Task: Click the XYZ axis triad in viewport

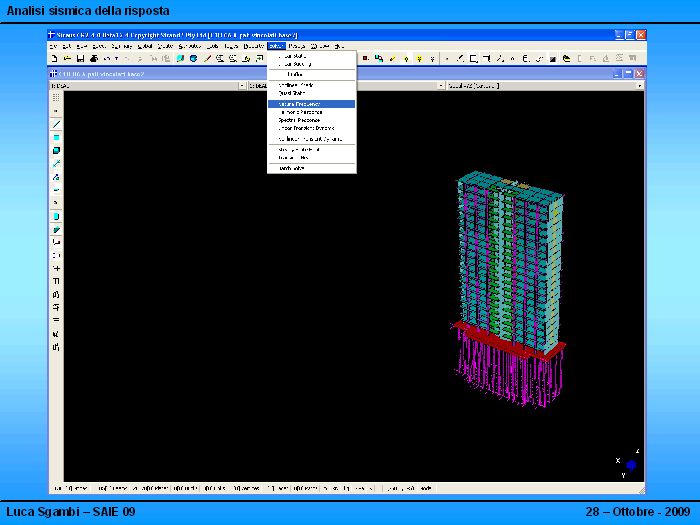Action: coord(630,464)
